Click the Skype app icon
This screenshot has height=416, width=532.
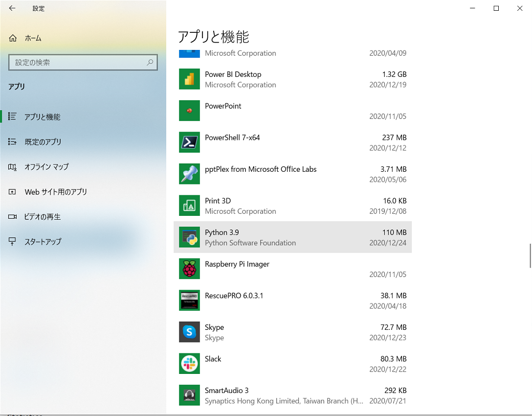pos(189,332)
